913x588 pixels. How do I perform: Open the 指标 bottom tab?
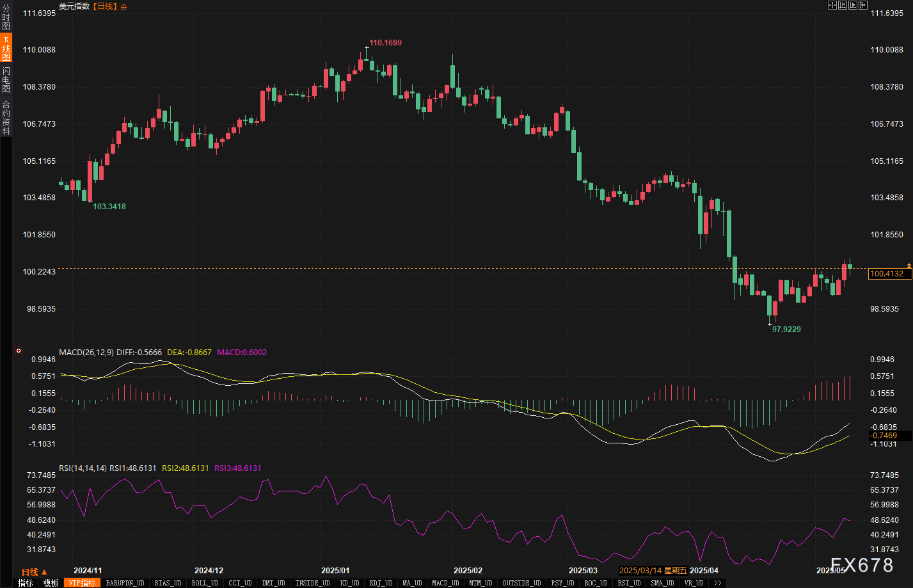click(26, 583)
